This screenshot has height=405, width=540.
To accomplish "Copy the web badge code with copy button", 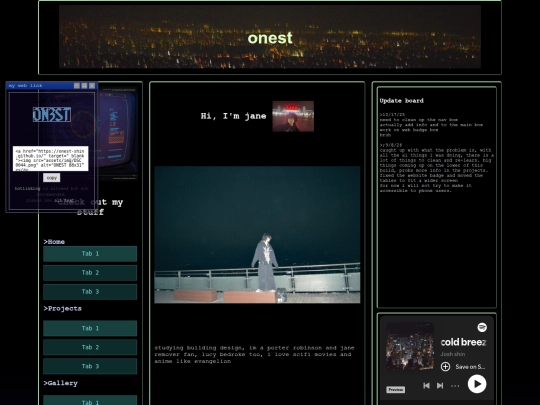I will (x=52, y=178).
